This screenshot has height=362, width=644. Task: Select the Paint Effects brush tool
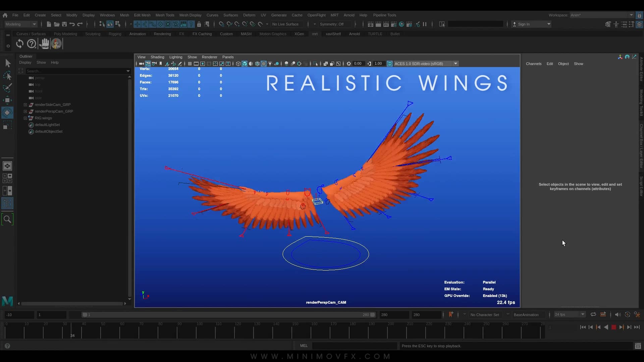(x=7, y=87)
